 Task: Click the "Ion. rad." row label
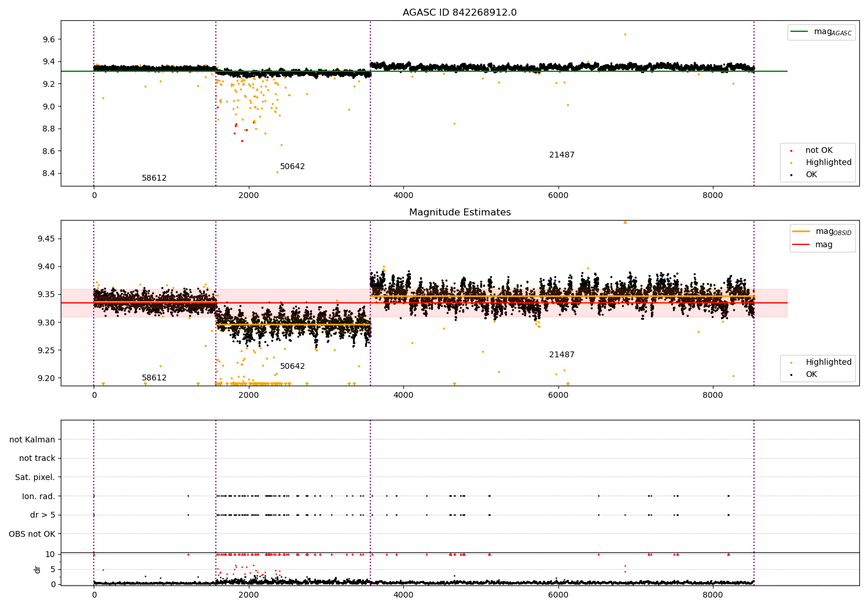[39, 496]
